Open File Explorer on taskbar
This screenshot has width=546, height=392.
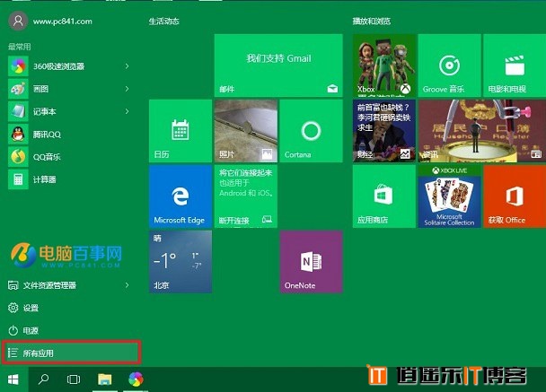tap(104, 379)
